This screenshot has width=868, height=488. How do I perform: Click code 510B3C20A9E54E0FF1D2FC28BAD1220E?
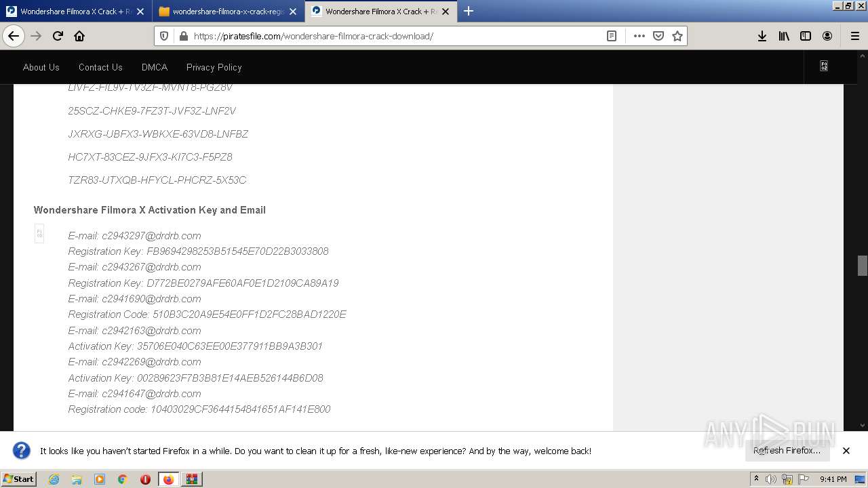(250, 314)
